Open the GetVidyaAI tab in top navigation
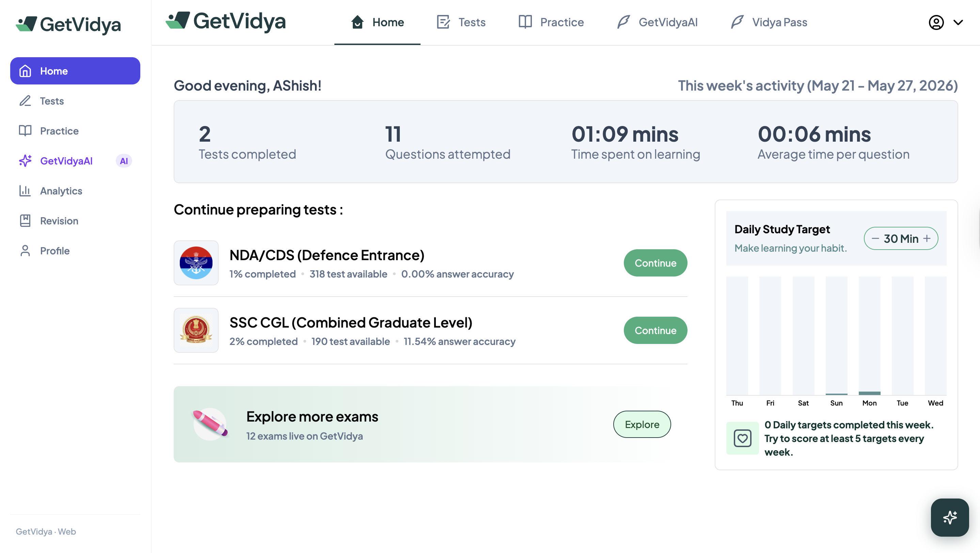The height and width of the screenshot is (553, 980). coord(657,22)
